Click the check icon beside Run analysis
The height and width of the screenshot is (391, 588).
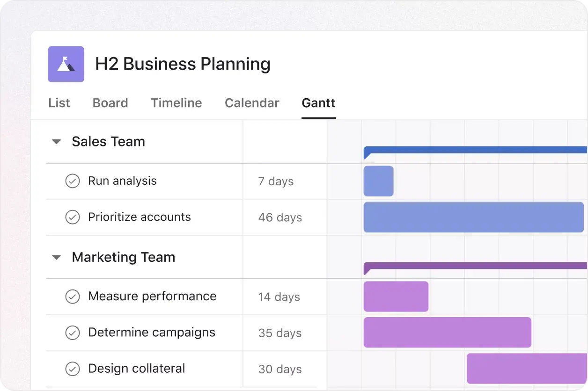tap(73, 181)
